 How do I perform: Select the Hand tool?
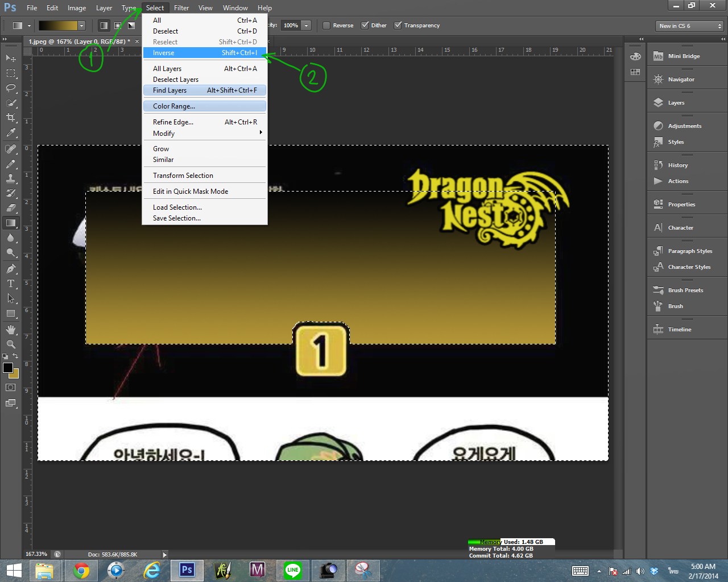(x=11, y=330)
